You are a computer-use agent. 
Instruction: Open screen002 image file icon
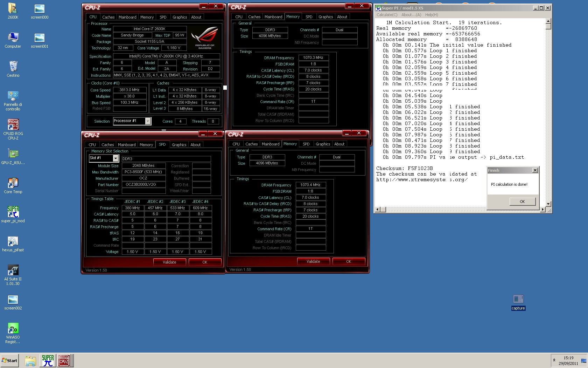(x=13, y=302)
